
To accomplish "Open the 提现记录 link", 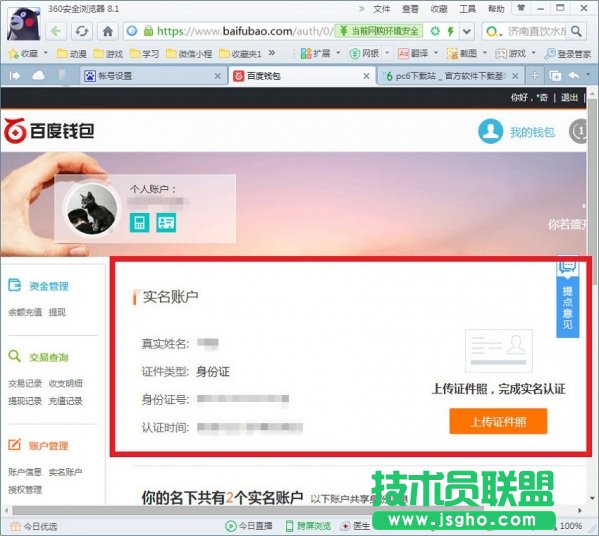I will coord(25,401).
